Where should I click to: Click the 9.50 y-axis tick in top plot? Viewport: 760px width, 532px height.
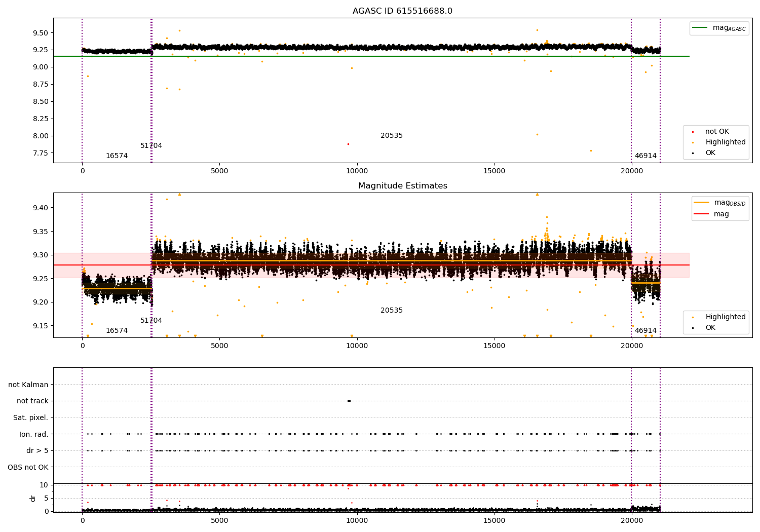click(x=40, y=33)
